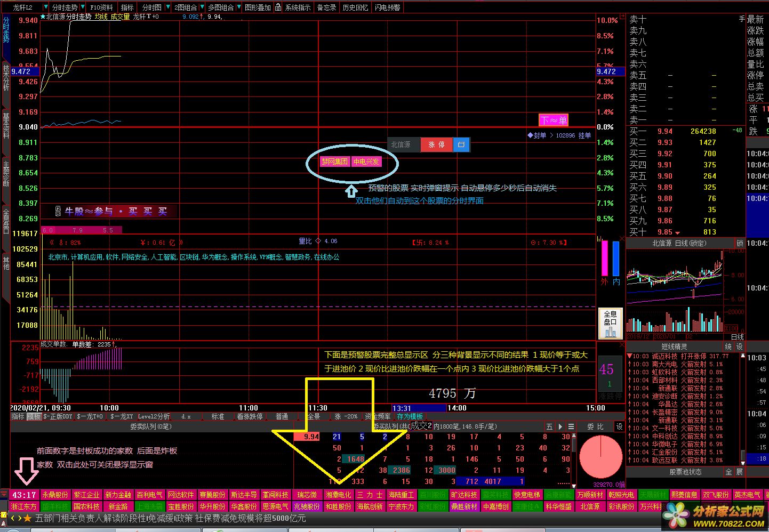Toggle the 标准 view button
This screenshot has width=769, height=532.
click(218, 416)
